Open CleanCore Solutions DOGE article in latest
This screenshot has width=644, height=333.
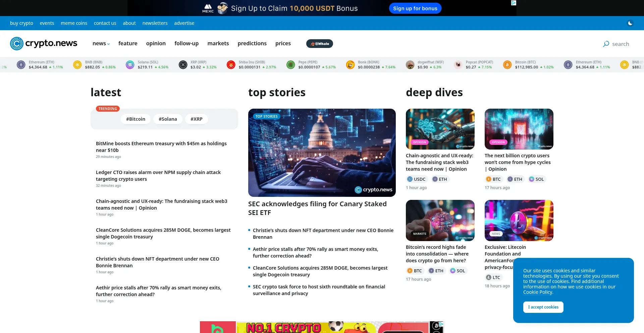point(163,233)
